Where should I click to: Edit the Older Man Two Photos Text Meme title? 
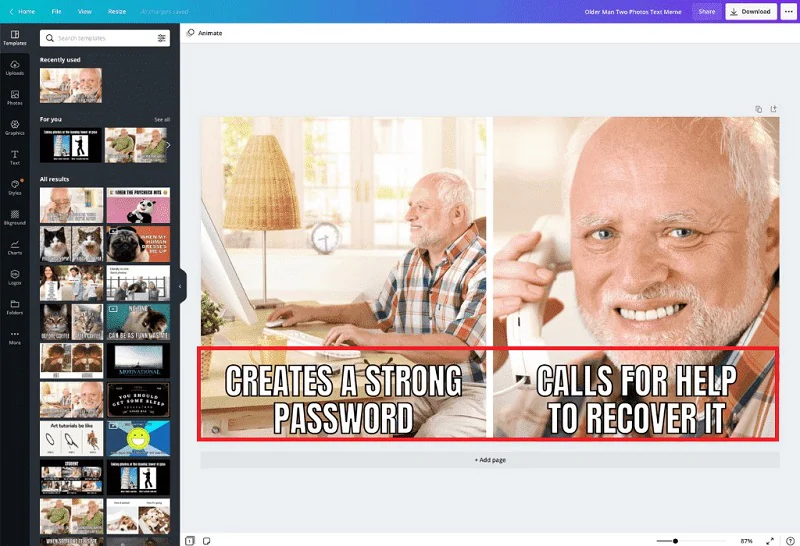click(x=633, y=12)
